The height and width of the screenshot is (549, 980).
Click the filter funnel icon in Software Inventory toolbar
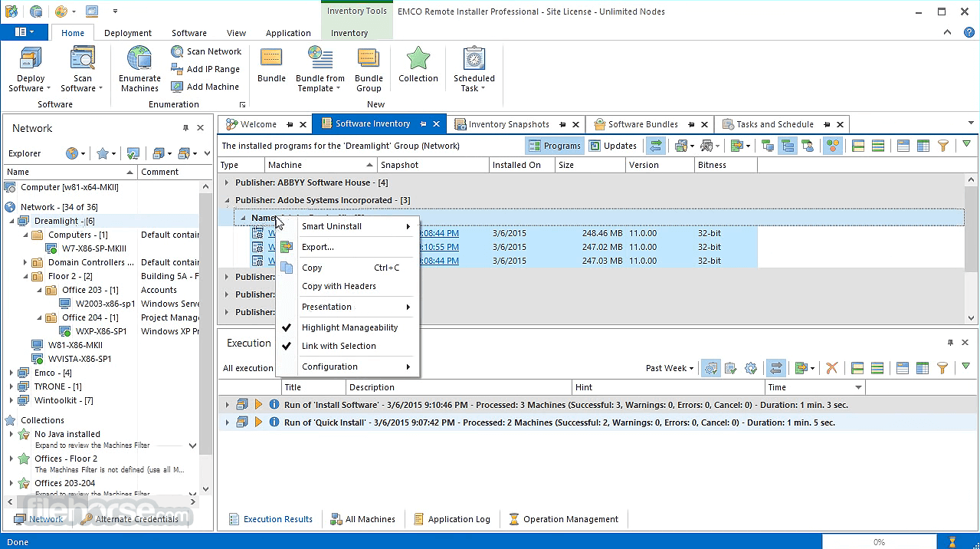point(943,146)
